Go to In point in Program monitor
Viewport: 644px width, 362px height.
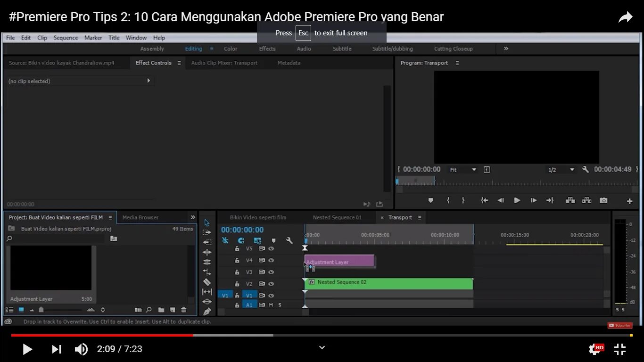pos(484,200)
